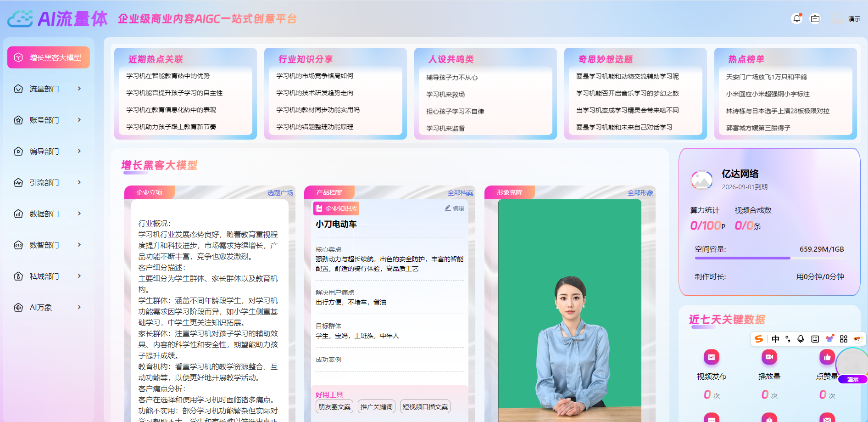Toggle Chinese/English input with the 中 icon
The width and height of the screenshot is (868, 422).
pos(775,339)
